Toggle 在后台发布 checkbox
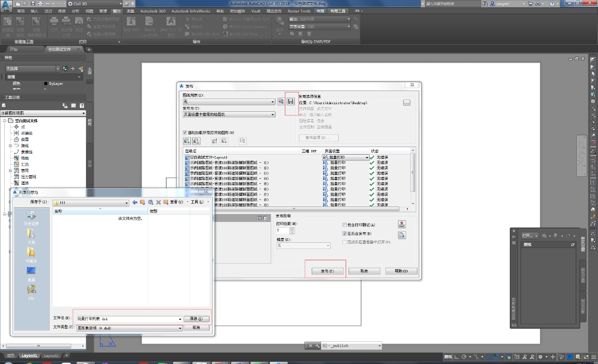Image resolution: width=598 pixels, height=364 pixels. click(345, 233)
